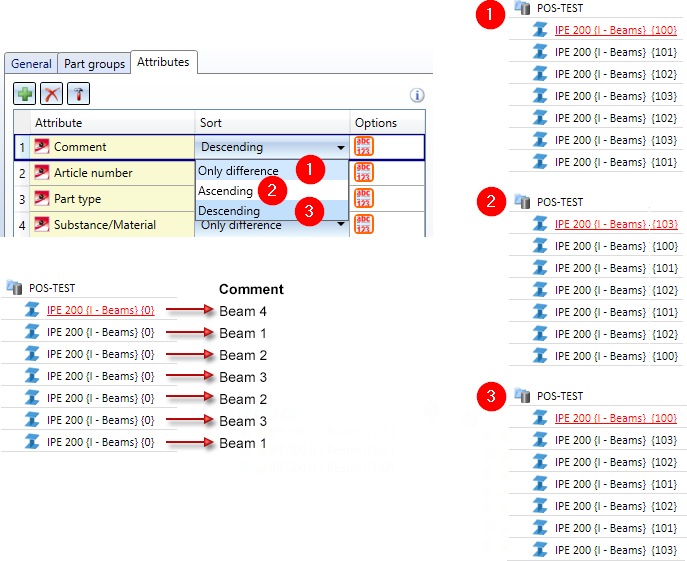Switch to the General tab
This screenshot has height=561, width=687.
[31, 64]
